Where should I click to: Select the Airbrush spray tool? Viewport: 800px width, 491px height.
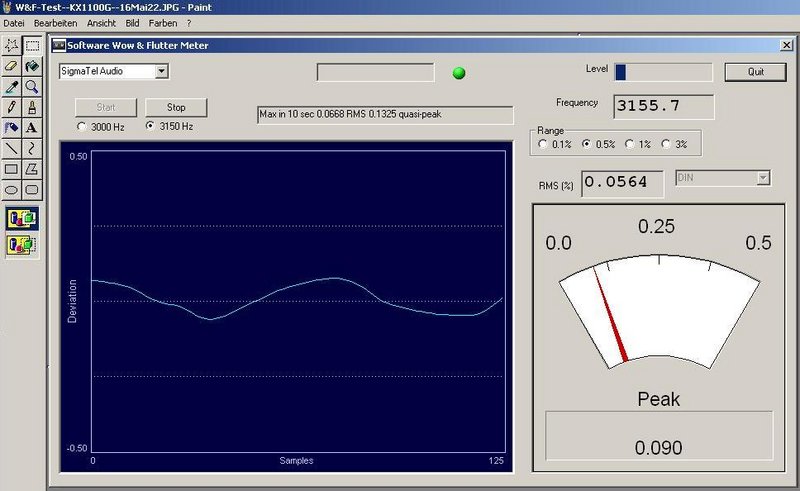pyautogui.click(x=11, y=128)
